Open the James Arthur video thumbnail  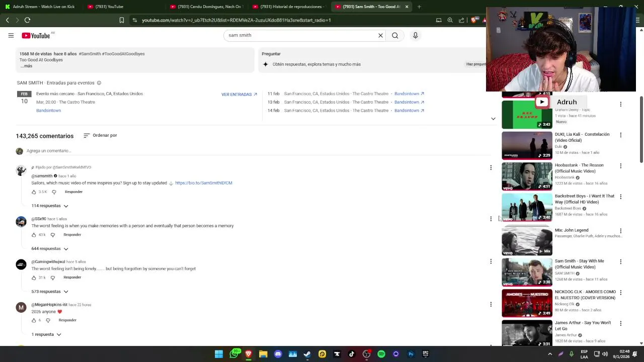527,333
